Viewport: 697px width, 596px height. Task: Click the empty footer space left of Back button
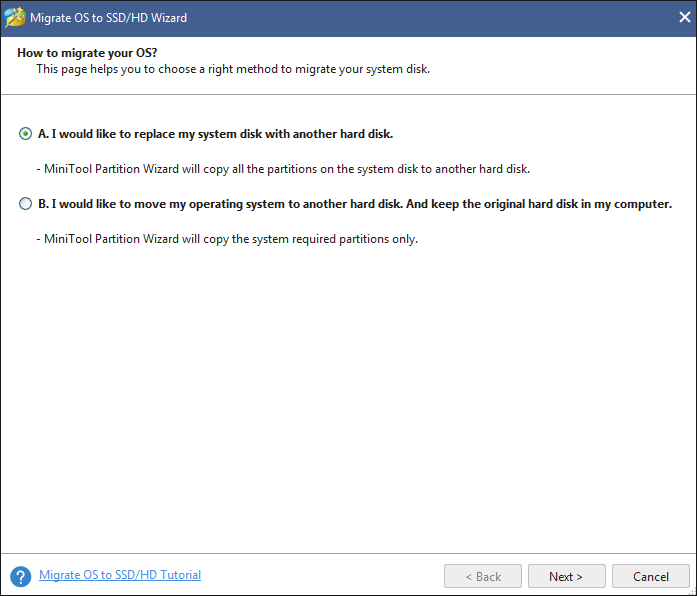pos(320,576)
